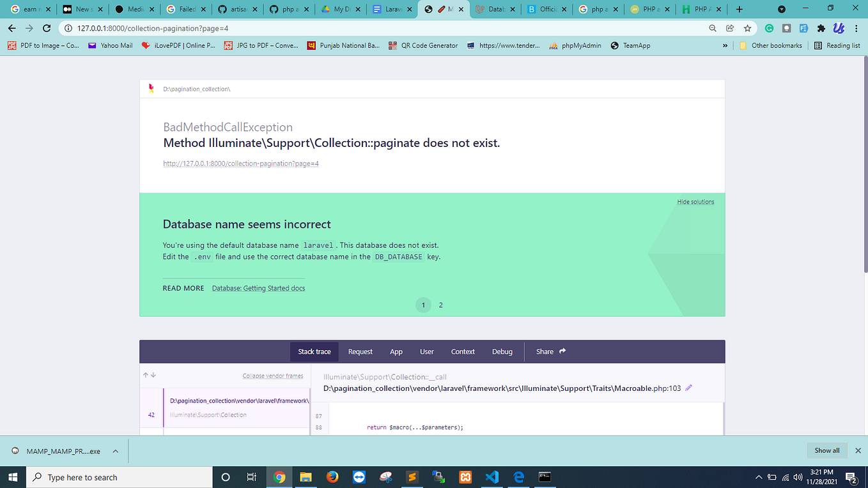Image resolution: width=868 pixels, height=488 pixels.
Task: Collapse vendor frames in the stack trace
Action: coord(273,375)
